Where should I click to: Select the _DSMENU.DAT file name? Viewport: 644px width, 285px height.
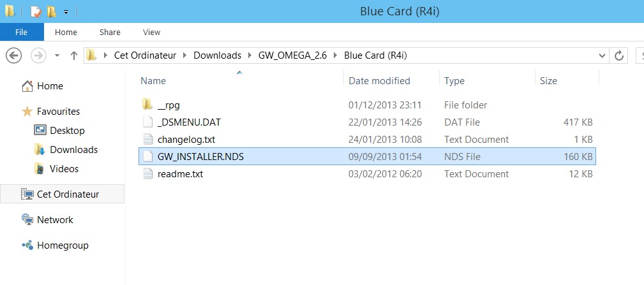190,122
